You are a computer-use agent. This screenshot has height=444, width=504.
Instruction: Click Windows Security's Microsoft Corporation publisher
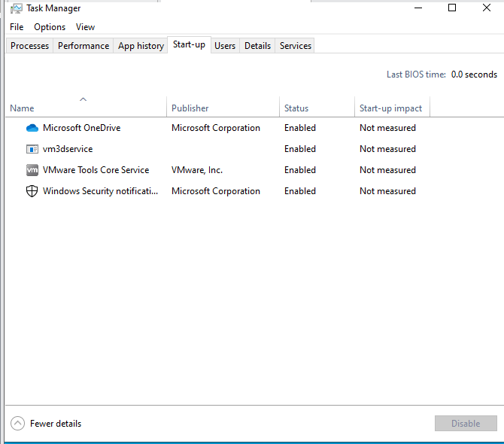[216, 191]
